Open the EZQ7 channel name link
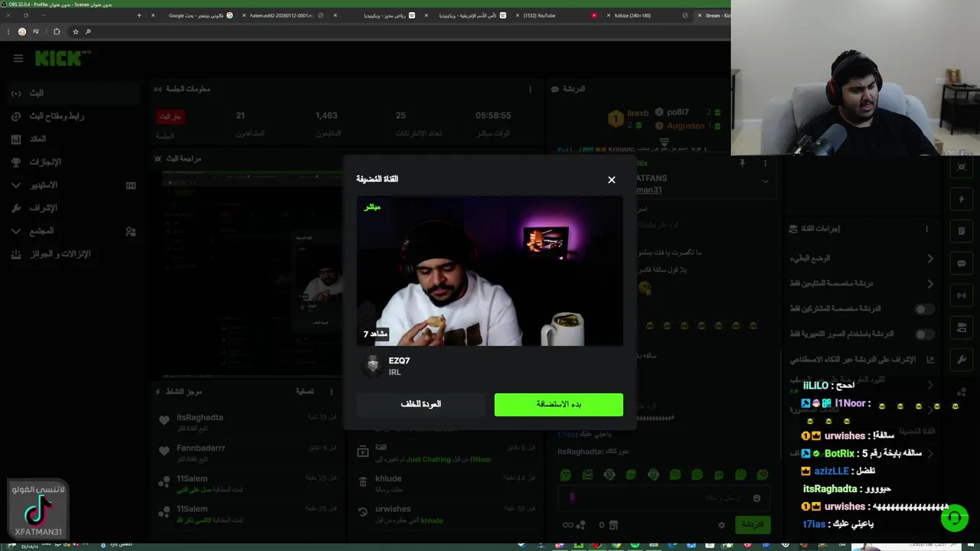The width and height of the screenshot is (980, 551). tap(399, 360)
